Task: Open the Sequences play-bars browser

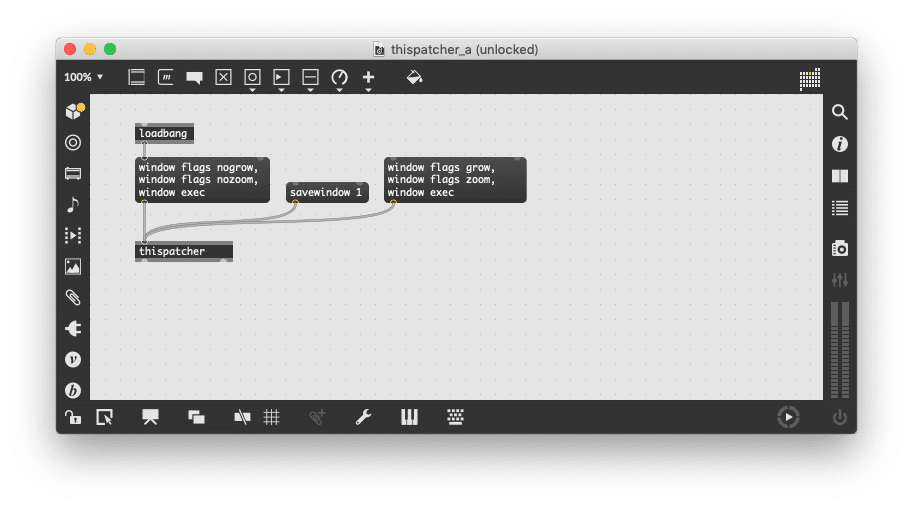Action: click(73, 235)
